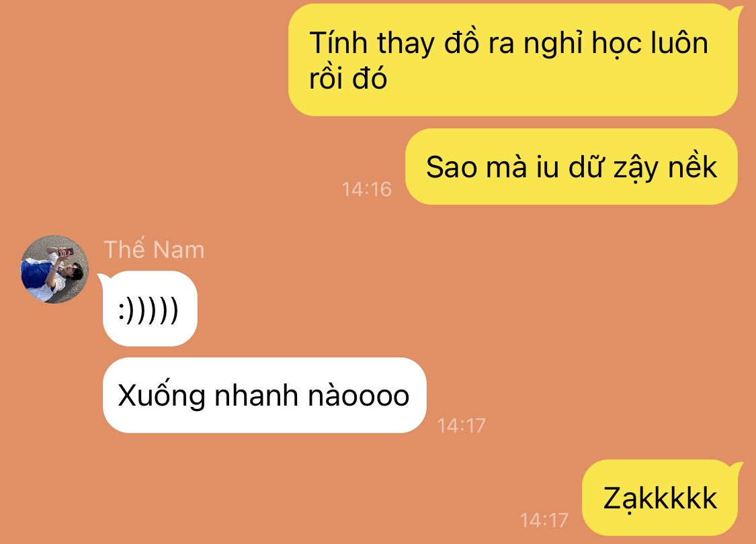Click the "Thế Nam" sender name

tap(154, 250)
